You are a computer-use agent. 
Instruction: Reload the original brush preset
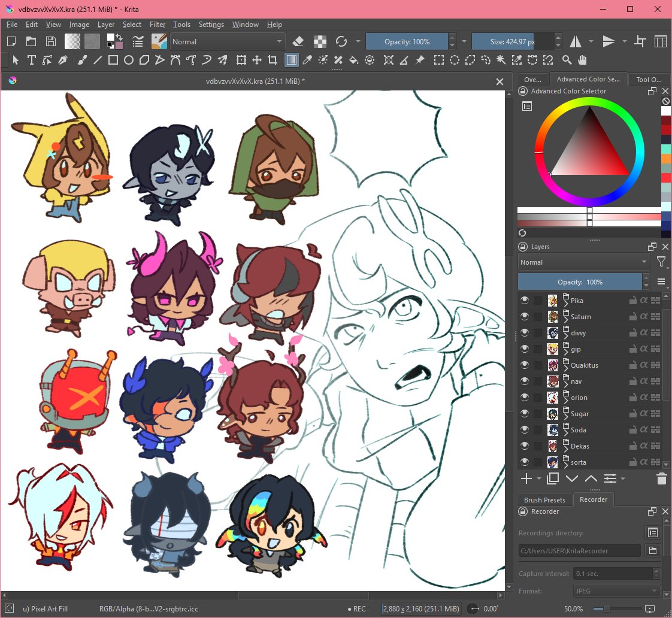tap(341, 41)
